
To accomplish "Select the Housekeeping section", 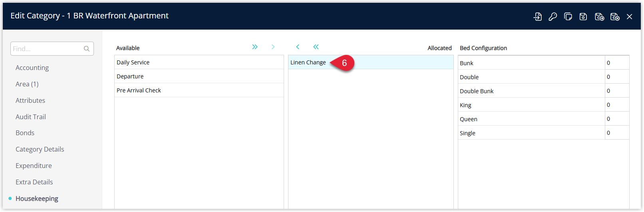I will point(37,198).
